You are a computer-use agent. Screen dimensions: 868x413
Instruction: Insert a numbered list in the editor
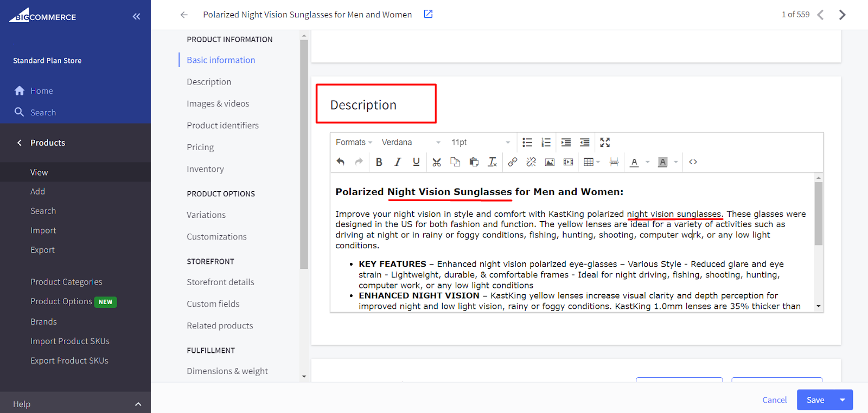point(546,143)
